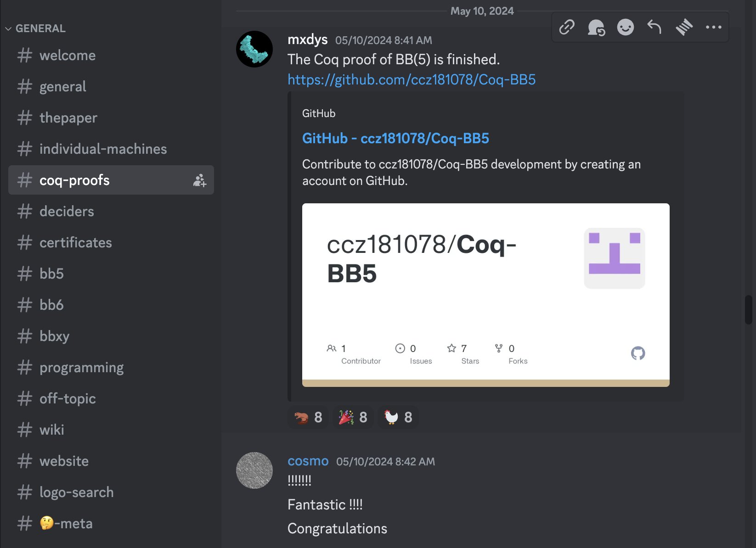Click the 'GitHub' provider name in embed

pos(319,113)
